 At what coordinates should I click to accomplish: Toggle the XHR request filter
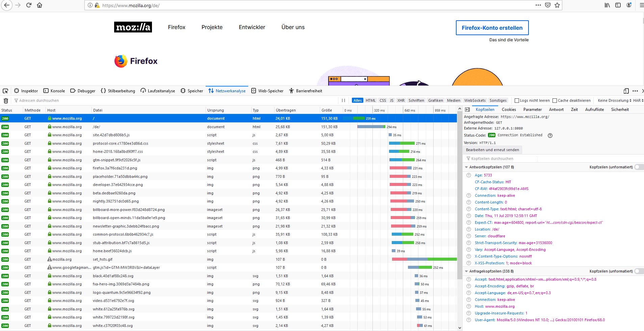(x=401, y=100)
